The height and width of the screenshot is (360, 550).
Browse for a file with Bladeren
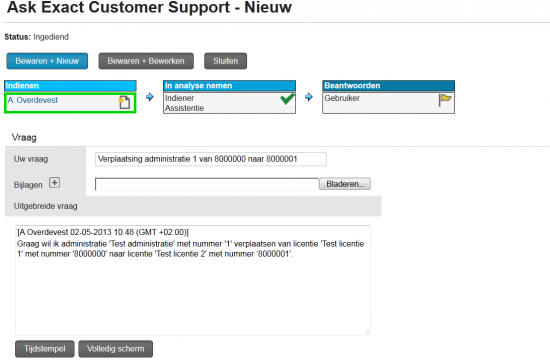[345, 184]
